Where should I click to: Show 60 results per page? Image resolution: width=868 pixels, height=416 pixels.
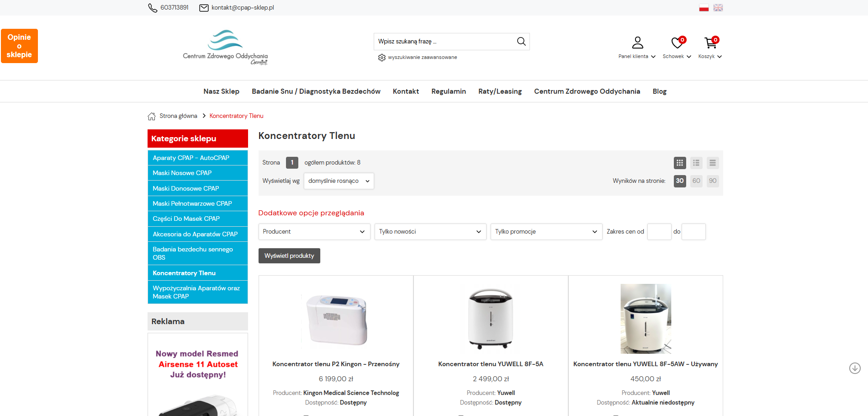tap(696, 181)
